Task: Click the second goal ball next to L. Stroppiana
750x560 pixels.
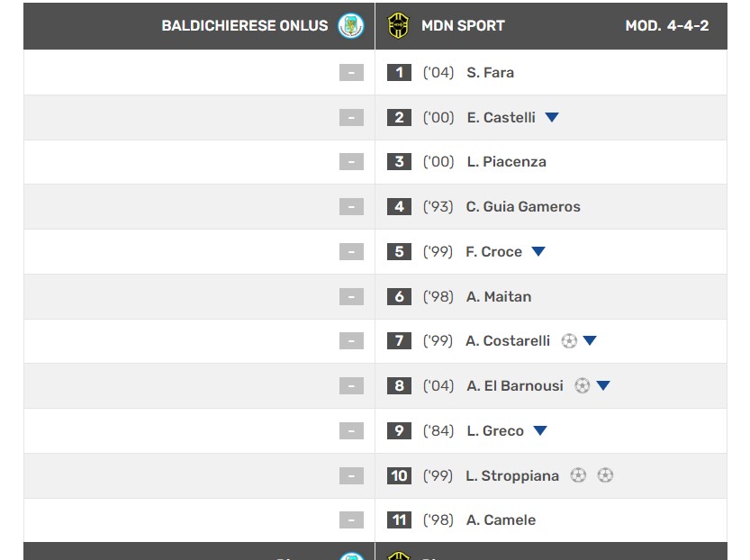Action: click(x=605, y=475)
